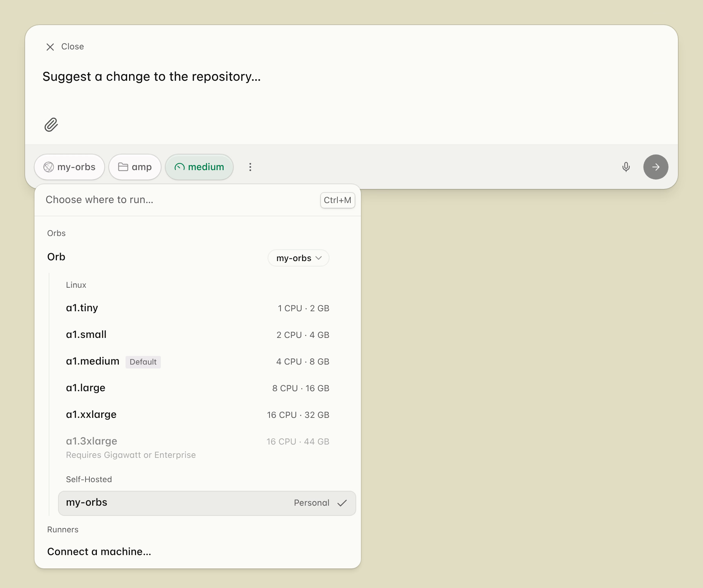
Task: Open the three-dot more options menu
Action: coord(250,167)
